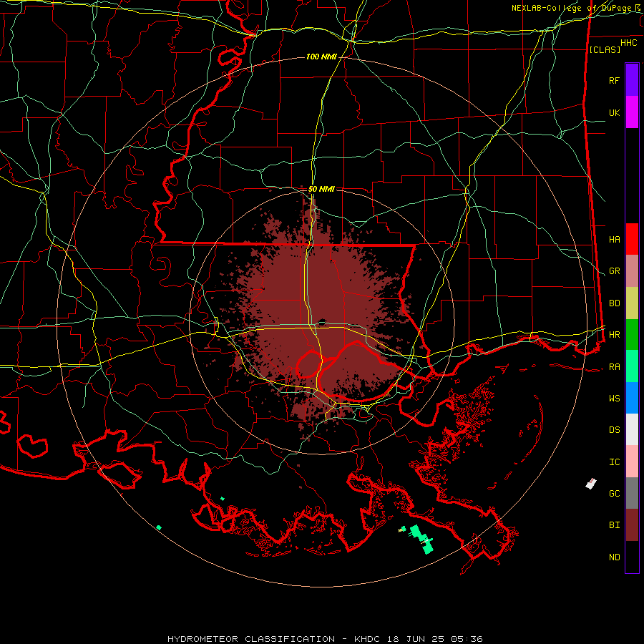644x644 pixels.
Task: Click the ND legend label
Action: click(x=615, y=557)
